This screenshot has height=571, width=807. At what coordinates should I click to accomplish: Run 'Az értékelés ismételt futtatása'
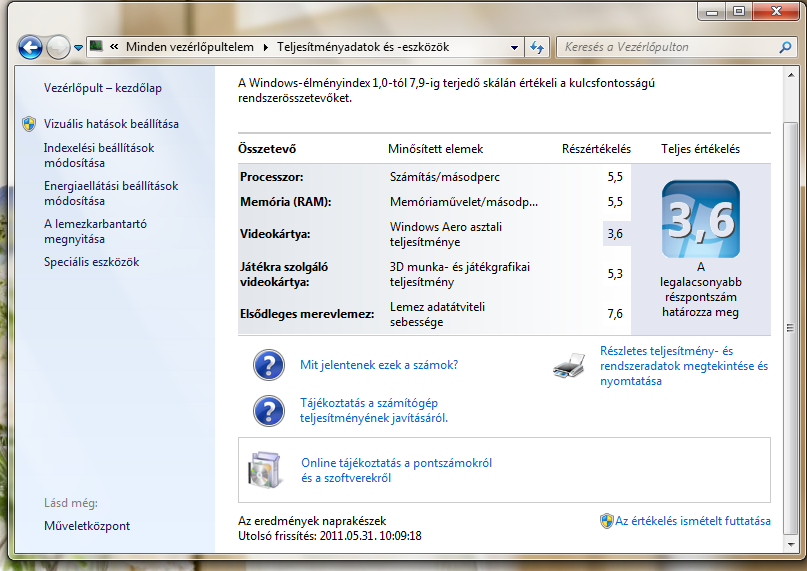(693, 521)
